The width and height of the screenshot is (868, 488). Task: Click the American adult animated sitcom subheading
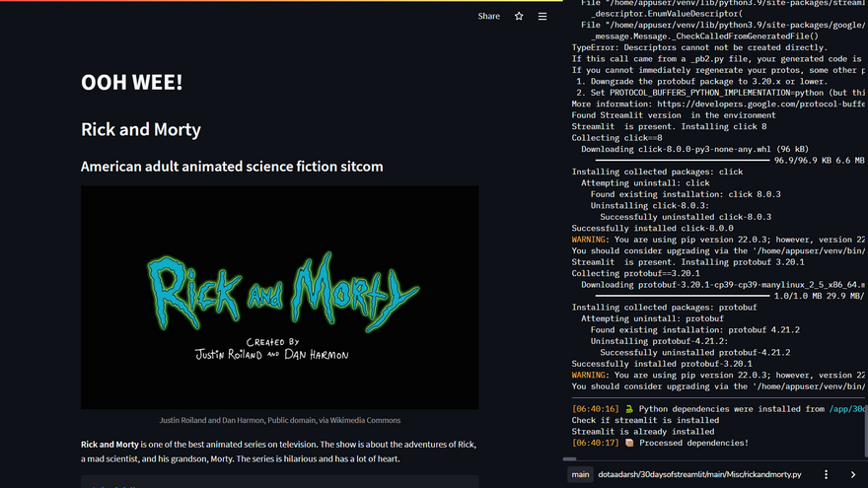click(x=232, y=167)
